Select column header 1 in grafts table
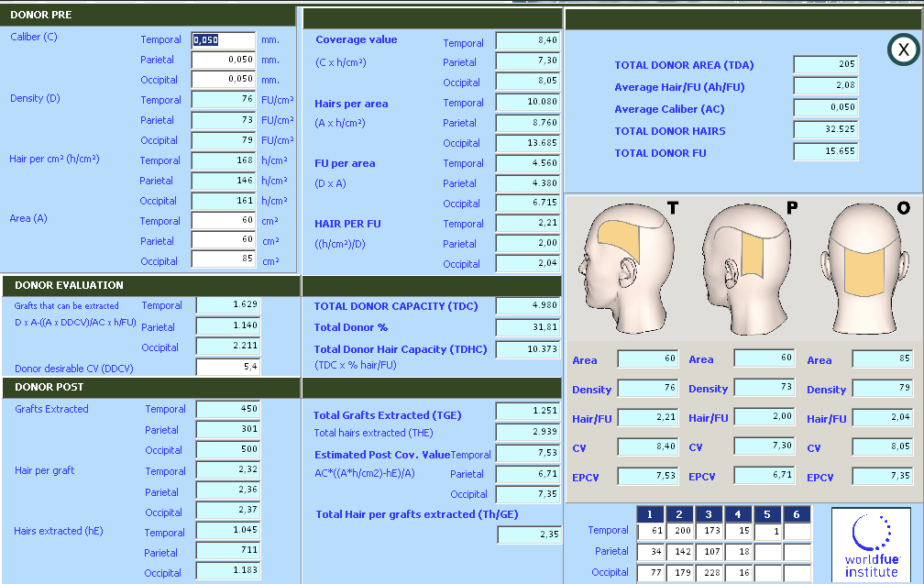This screenshot has width=924, height=584. (649, 514)
